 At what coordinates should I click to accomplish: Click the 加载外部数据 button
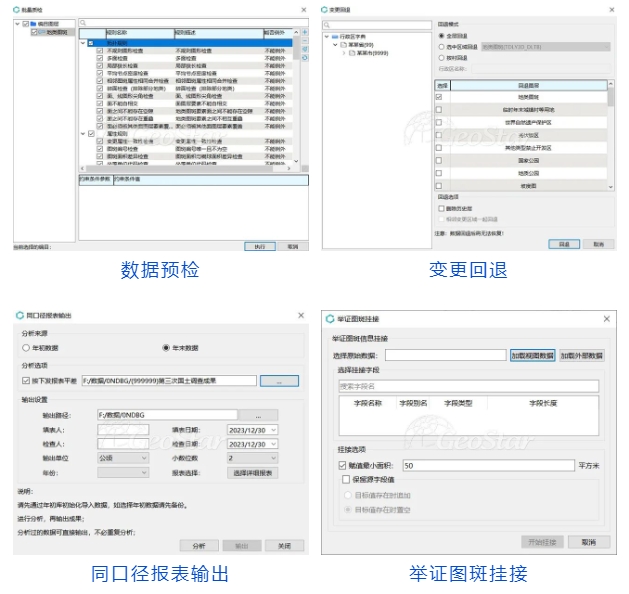(x=580, y=355)
